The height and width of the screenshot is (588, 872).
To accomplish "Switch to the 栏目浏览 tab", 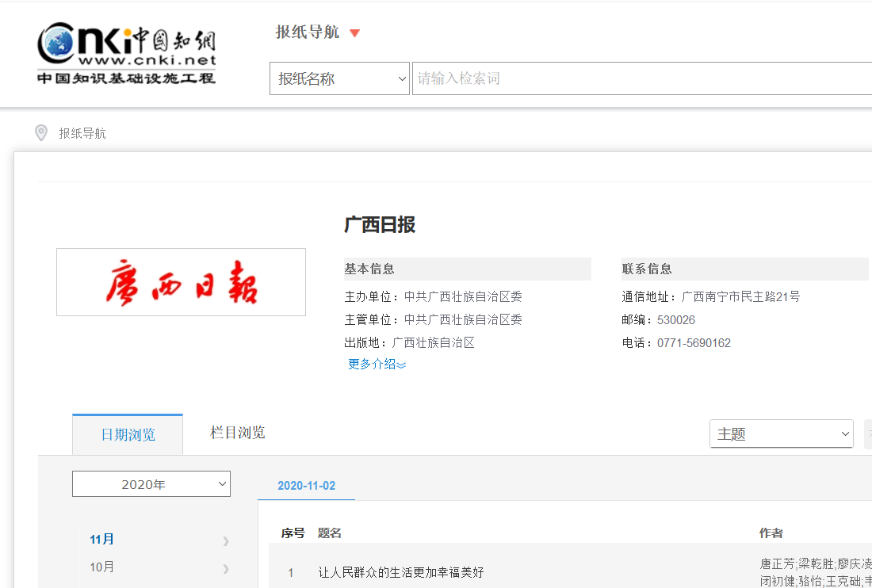I will (x=238, y=433).
